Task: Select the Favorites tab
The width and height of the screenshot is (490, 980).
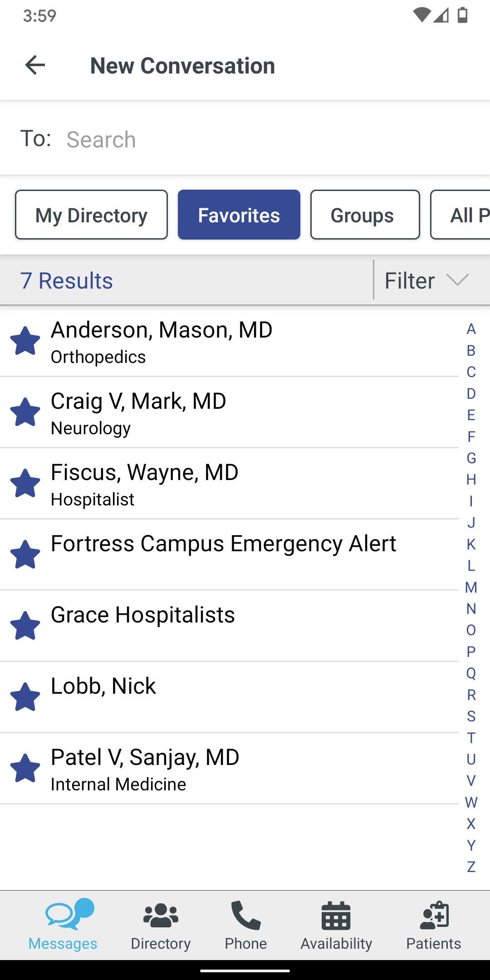Action: 239,215
